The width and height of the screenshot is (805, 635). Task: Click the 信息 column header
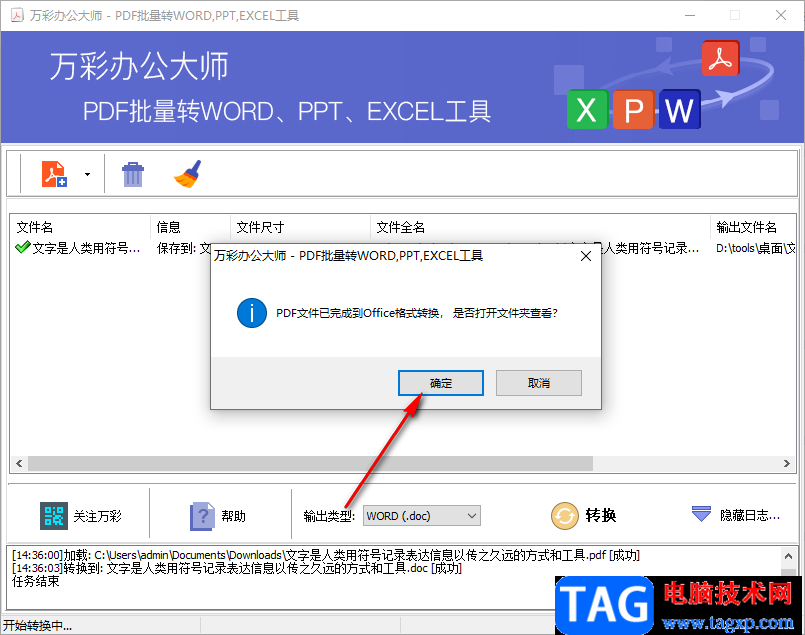190,227
